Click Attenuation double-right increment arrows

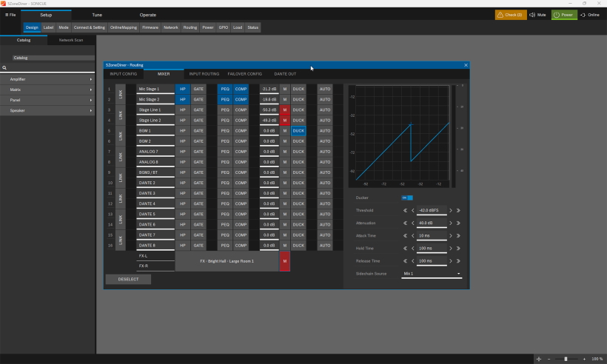[x=458, y=223]
